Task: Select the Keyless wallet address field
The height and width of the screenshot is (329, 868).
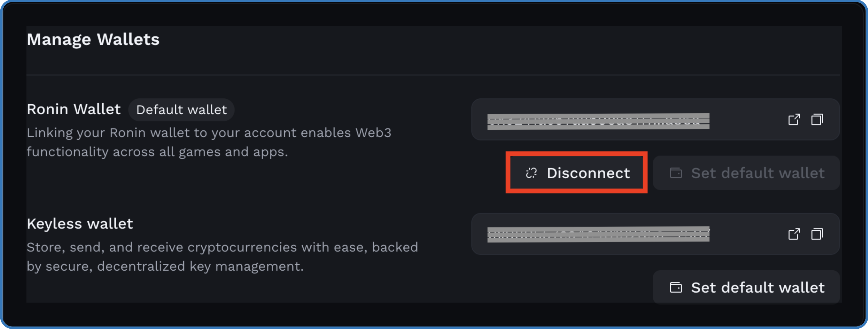Action: (655, 234)
